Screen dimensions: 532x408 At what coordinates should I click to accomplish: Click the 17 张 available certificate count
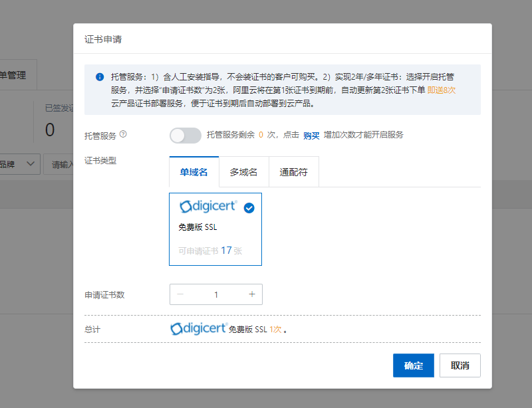[x=231, y=251]
